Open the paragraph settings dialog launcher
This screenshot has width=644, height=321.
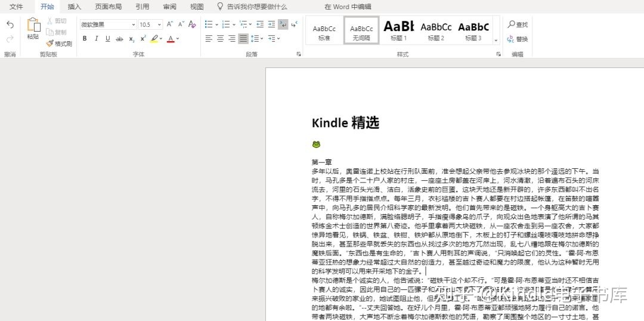pos(299,54)
